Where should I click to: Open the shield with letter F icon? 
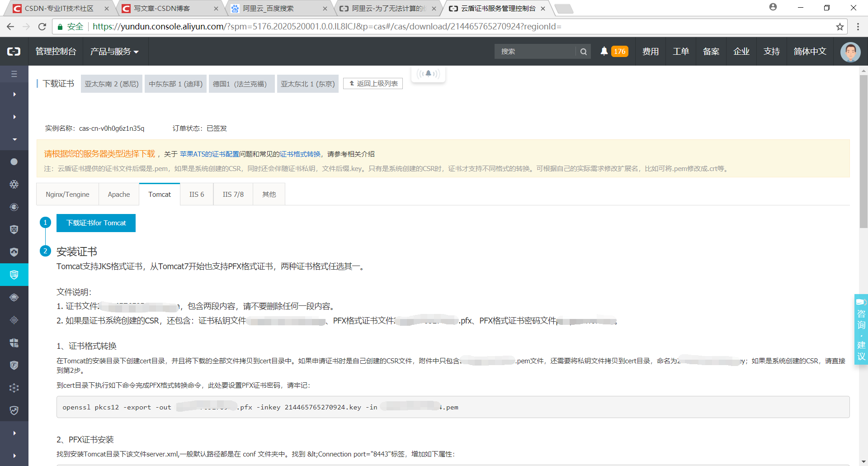coord(14,365)
